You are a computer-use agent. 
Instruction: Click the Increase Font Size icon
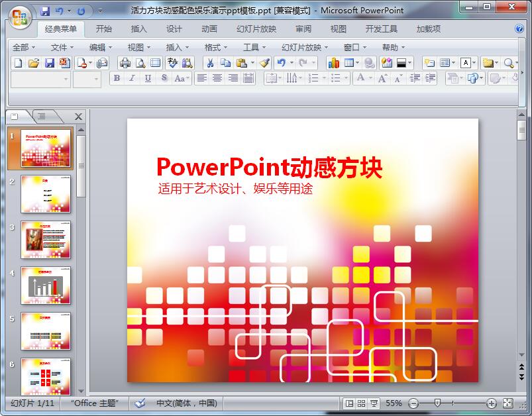click(x=382, y=79)
